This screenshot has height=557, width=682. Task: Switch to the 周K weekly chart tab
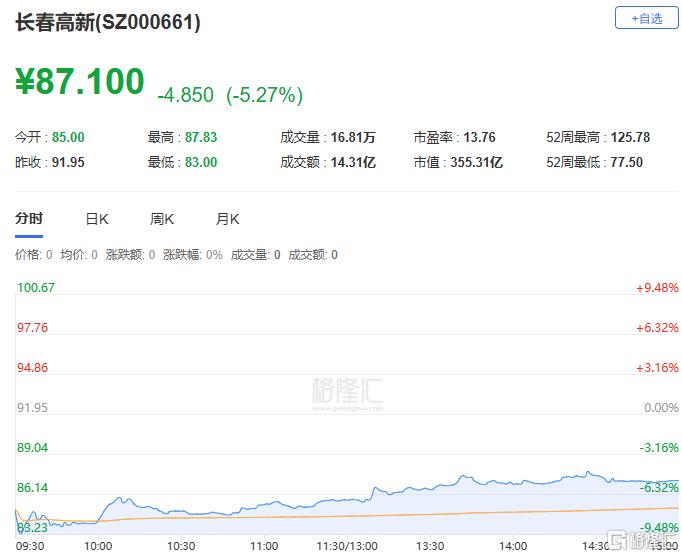pyautogui.click(x=162, y=219)
